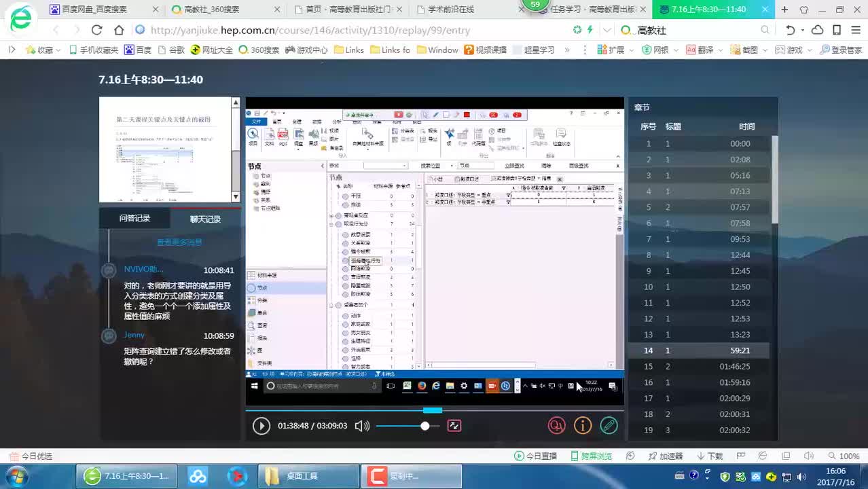Open the Window bookmark folder
Viewport: 868px width, 489px height.
pyautogui.click(x=437, y=50)
